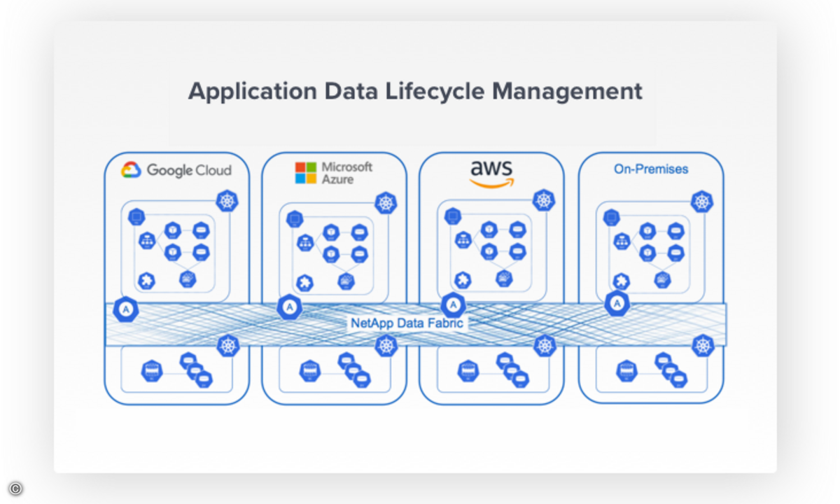This screenshot has height=504, width=840.
Task: Click the Astra "A" hexagon in Microsoft Azure panel
Action: [289, 307]
